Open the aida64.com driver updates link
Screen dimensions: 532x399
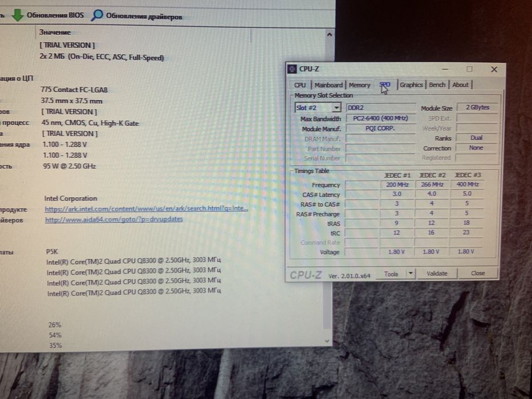[x=114, y=219]
